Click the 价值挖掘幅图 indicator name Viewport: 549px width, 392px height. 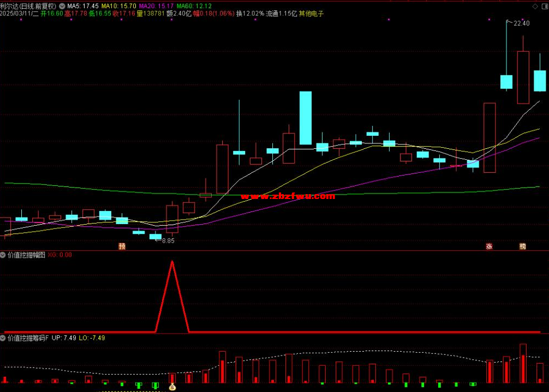(27, 255)
